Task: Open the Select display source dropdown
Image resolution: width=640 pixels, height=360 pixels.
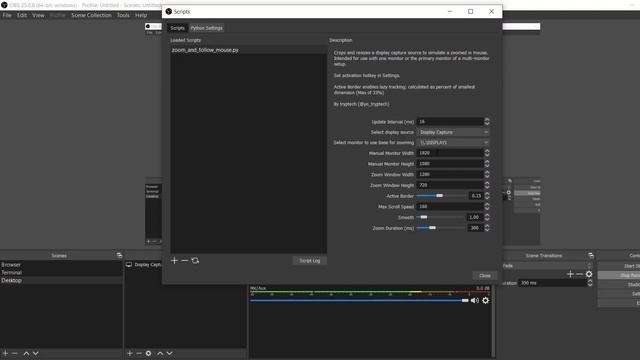Action: pos(453,132)
